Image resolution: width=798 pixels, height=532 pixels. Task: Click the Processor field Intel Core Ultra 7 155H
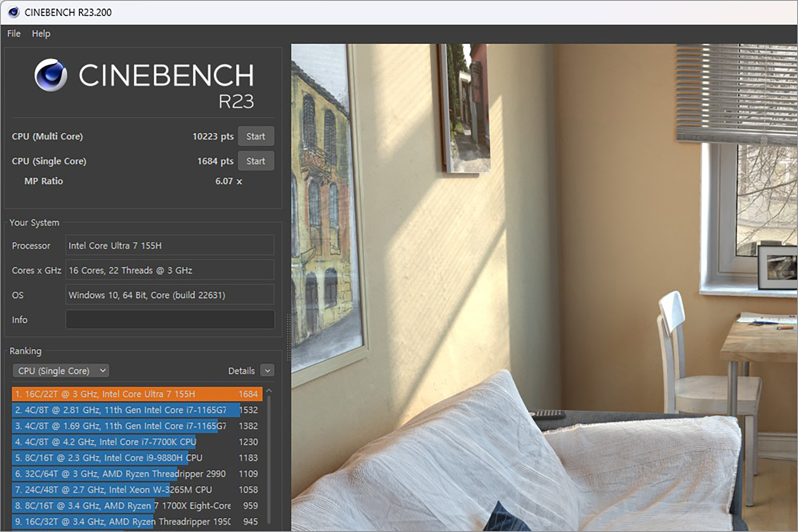point(170,246)
